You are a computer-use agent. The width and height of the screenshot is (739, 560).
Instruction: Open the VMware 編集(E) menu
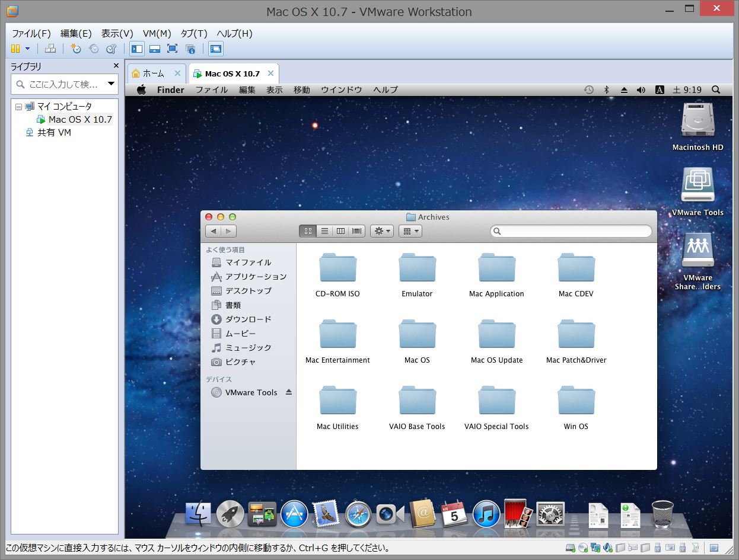tap(76, 33)
